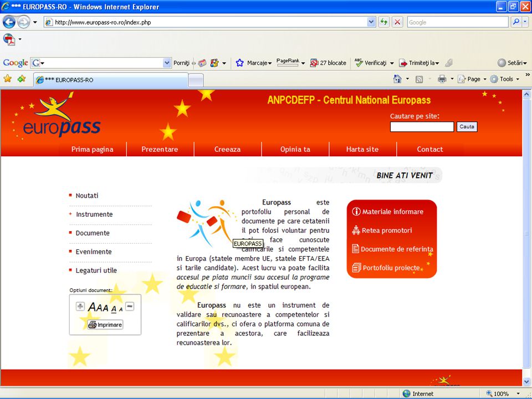Click the highlighter pen icon
Image resolution: width=532 pixels, height=399 pixels.
(448, 63)
